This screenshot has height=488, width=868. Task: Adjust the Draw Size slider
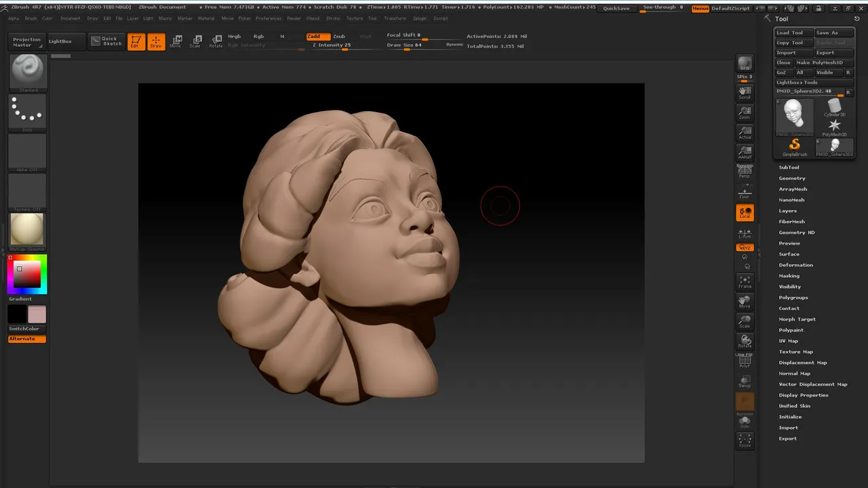[424, 45]
